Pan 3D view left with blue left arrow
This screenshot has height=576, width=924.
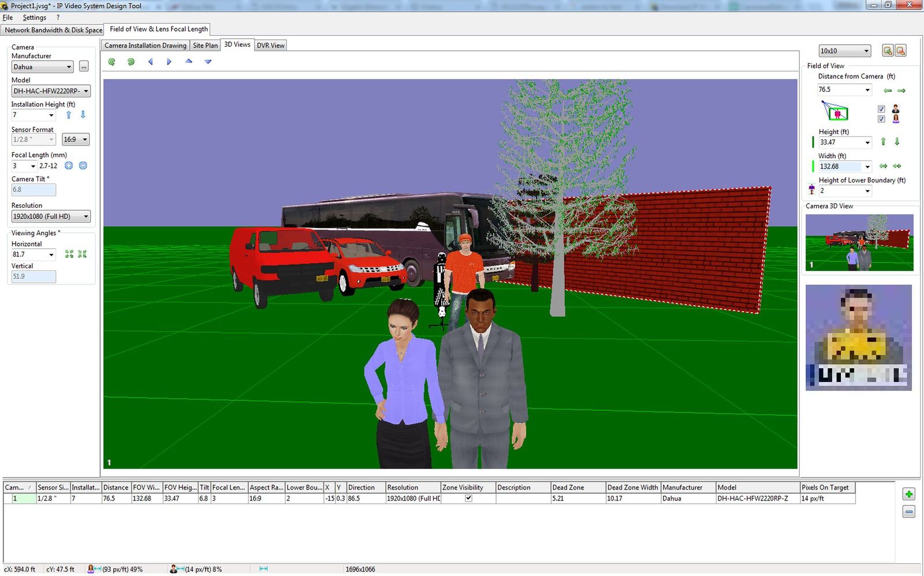[x=150, y=62]
